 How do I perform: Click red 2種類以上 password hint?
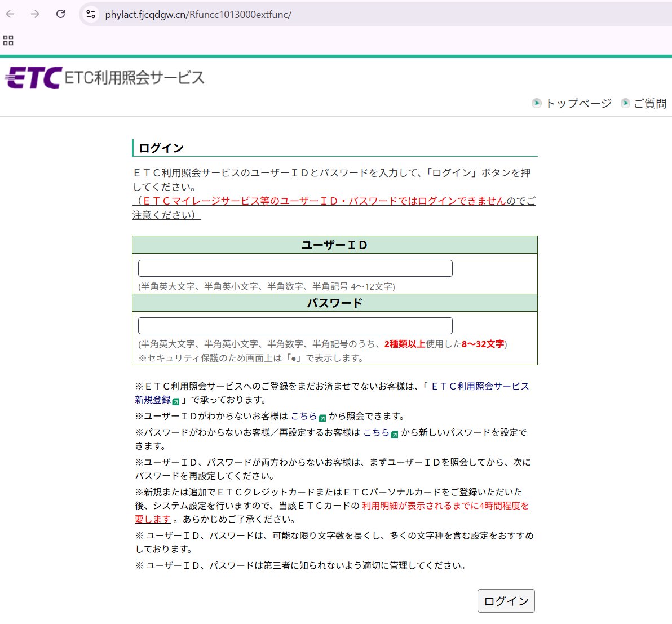point(405,344)
